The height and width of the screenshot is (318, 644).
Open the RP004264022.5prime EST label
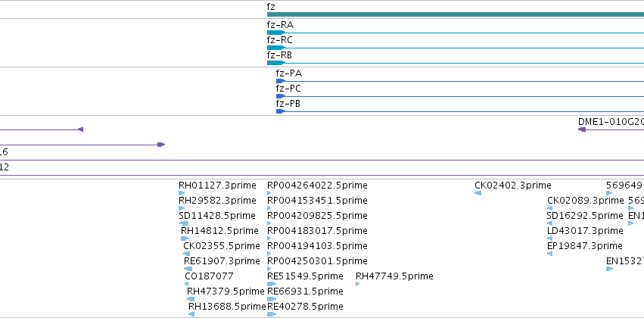click(x=317, y=185)
